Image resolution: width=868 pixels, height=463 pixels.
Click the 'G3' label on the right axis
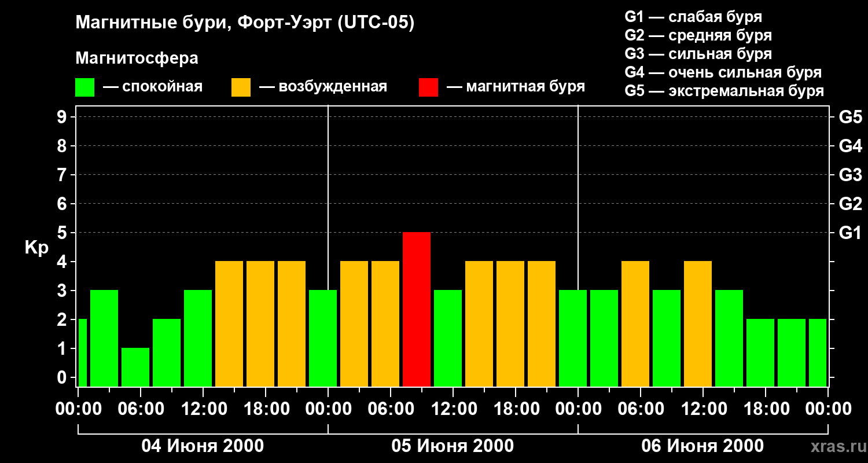click(x=850, y=175)
